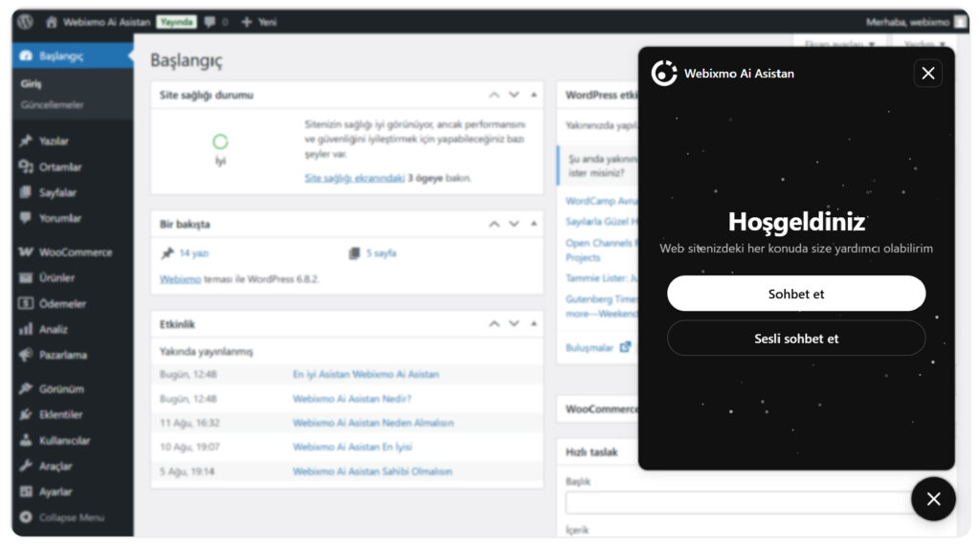Image resolution: width=980 pixels, height=547 pixels.
Task: Close the Webixmo Ai Asistan chat panel
Action: (x=927, y=74)
